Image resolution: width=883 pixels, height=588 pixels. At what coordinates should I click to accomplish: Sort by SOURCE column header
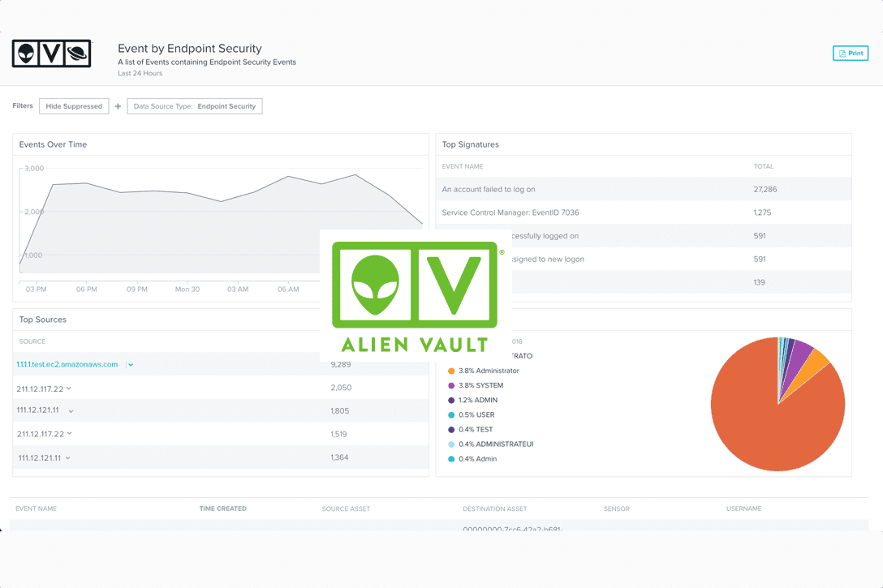[x=32, y=341]
